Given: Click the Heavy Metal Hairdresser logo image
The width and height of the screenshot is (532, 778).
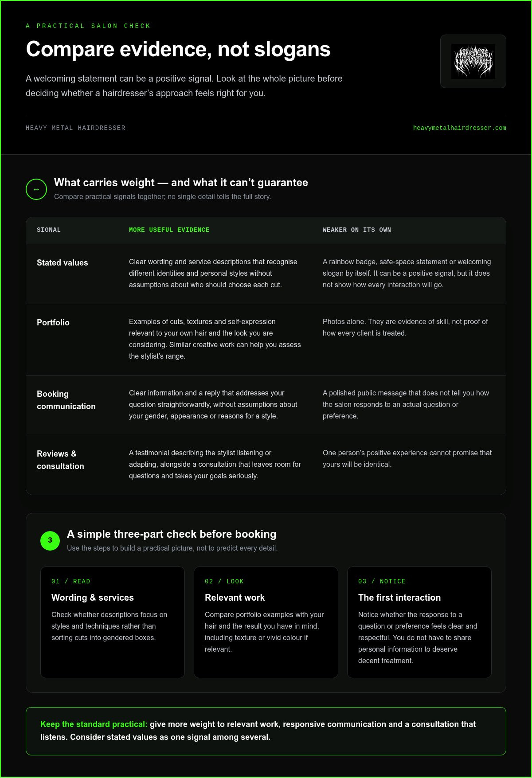Looking at the screenshot, I should (x=473, y=61).
